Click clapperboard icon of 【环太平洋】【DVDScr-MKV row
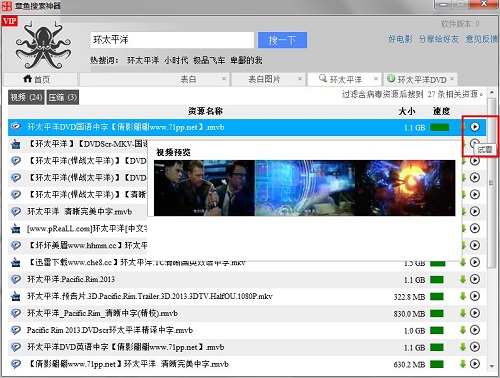Image resolution: width=500 pixels, height=378 pixels. (15, 144)
